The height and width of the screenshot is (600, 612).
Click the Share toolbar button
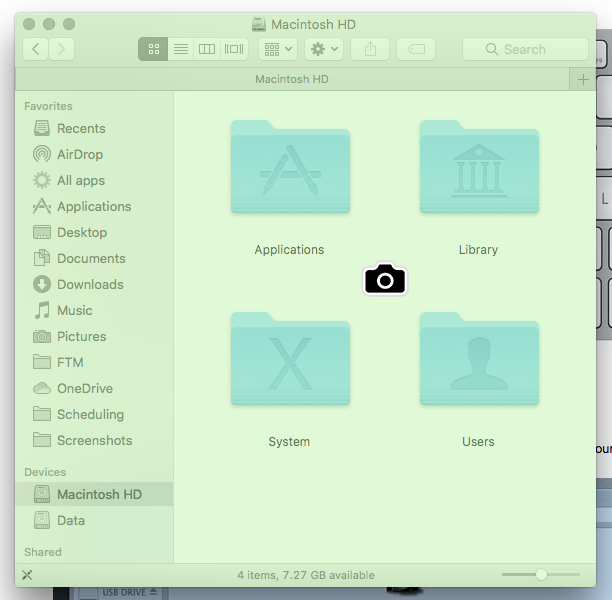tap(370, 49)
